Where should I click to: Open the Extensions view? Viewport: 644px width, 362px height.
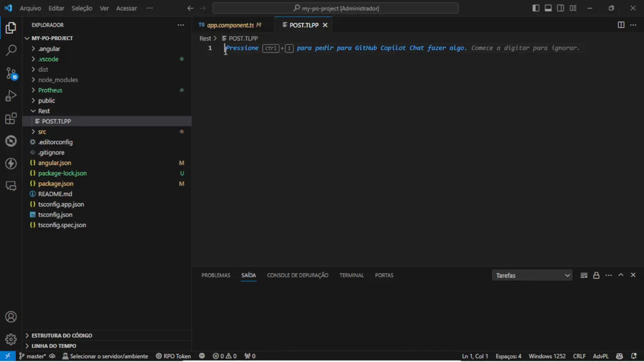click(x=11, y=119)
